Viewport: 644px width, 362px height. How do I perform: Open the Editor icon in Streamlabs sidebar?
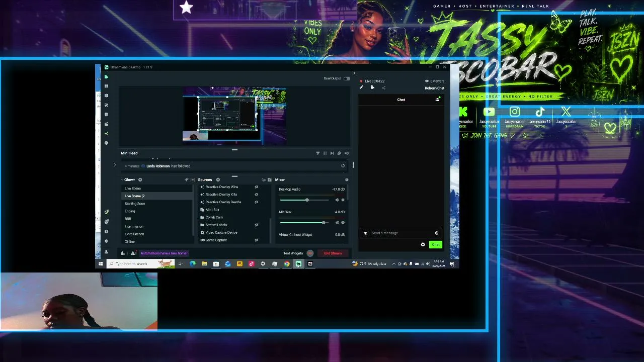[x=106, y=77]
